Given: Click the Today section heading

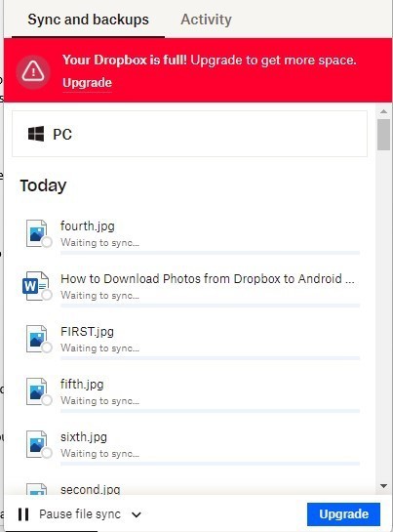Looking at the screenshot, I should pyautogui.click(x=43, y=185).
